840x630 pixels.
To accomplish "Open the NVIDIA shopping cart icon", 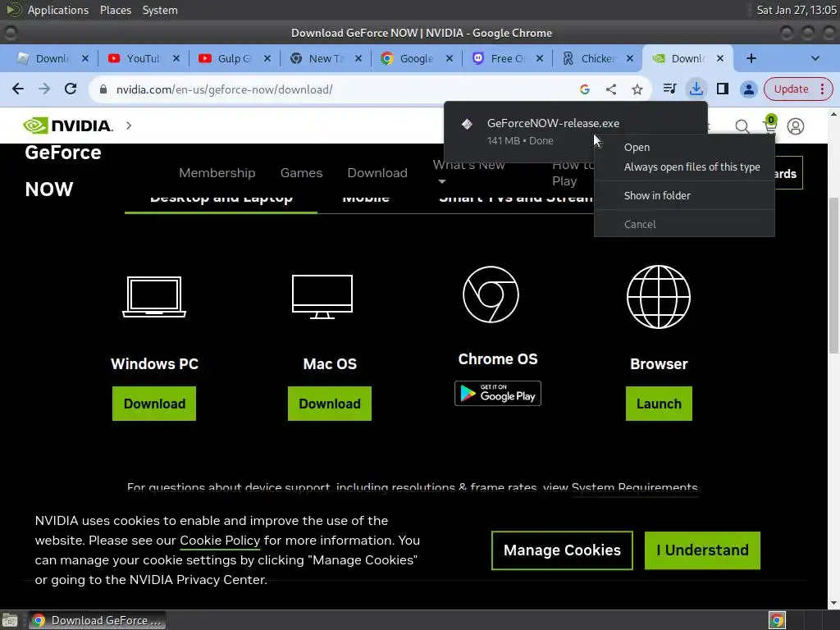I will tap(769, 125).
